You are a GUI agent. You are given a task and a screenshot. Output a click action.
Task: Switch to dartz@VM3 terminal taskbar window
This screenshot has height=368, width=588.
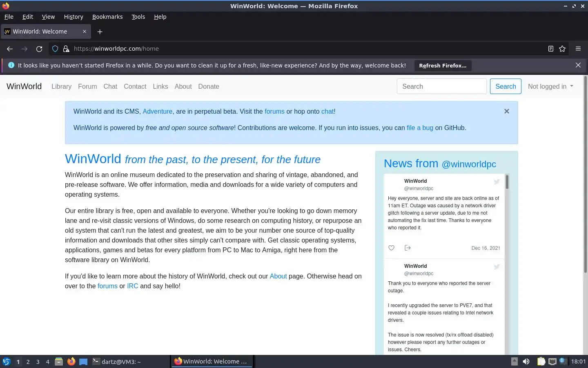point(130,361)
